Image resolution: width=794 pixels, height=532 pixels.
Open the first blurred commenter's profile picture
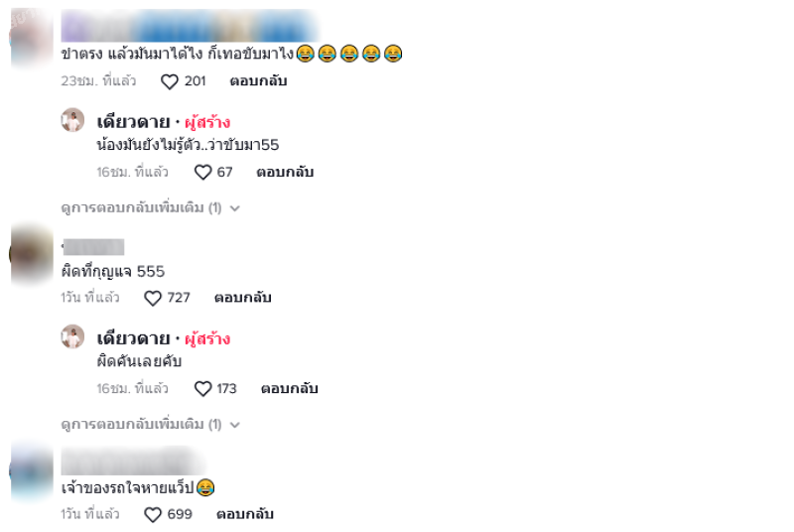pyautogui.click(x=32, y=38)
